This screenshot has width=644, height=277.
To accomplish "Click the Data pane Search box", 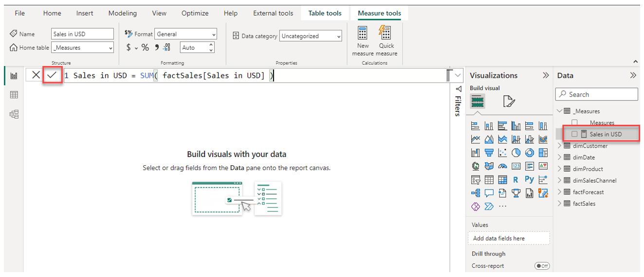I will [596, 94].
